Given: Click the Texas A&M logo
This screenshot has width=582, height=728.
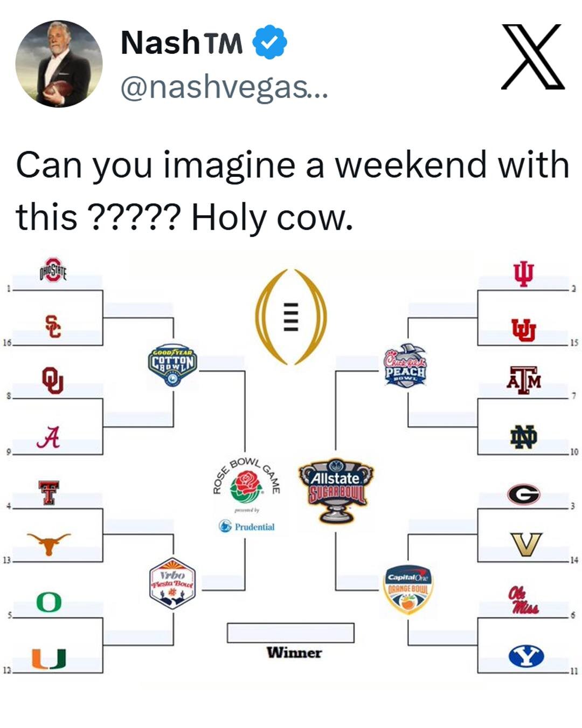Looking at the screenshot, I should point(523,380).
